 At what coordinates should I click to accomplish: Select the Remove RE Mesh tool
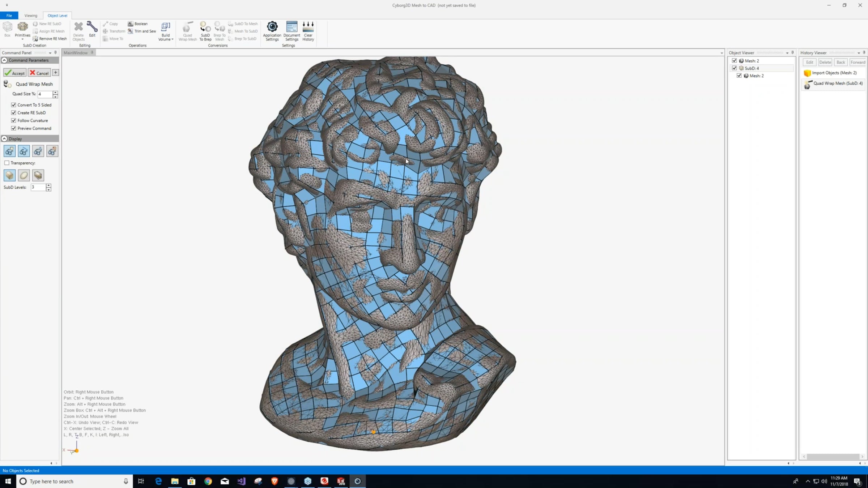coord(50,39)
